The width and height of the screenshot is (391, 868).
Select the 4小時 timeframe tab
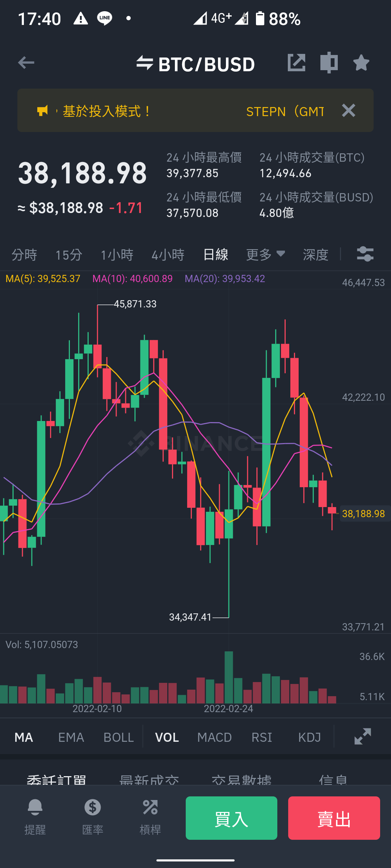click(x=168, y=255)
